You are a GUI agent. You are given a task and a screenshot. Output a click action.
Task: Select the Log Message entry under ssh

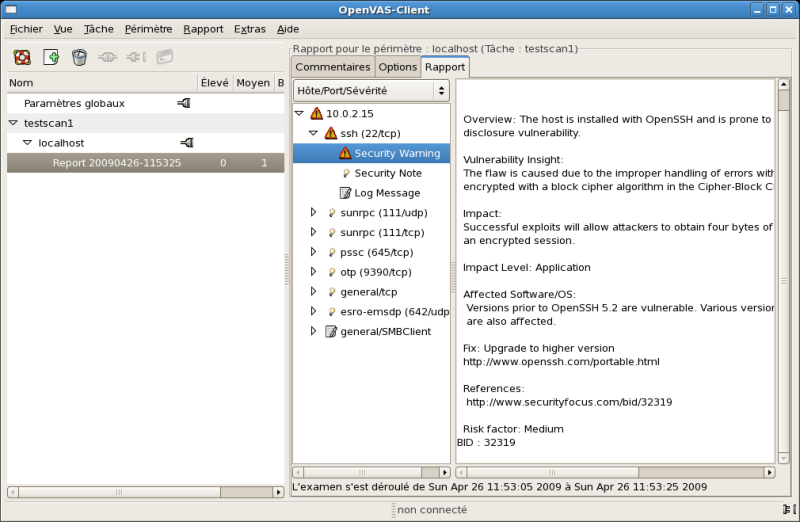click(386, 192)
